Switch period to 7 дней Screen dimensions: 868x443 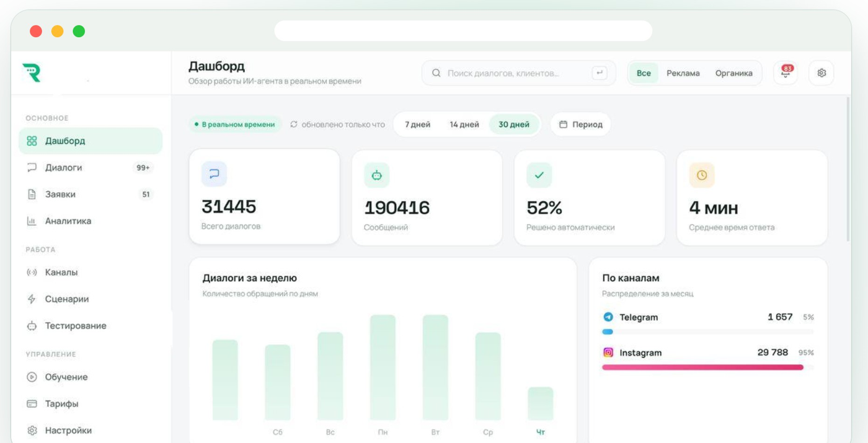417,125
